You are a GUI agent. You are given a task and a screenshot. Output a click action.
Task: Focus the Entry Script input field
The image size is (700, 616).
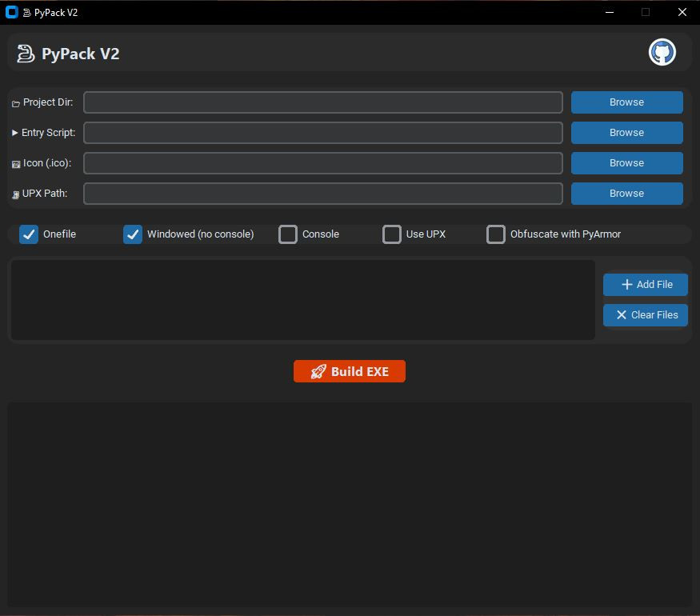tap(322, 133)
